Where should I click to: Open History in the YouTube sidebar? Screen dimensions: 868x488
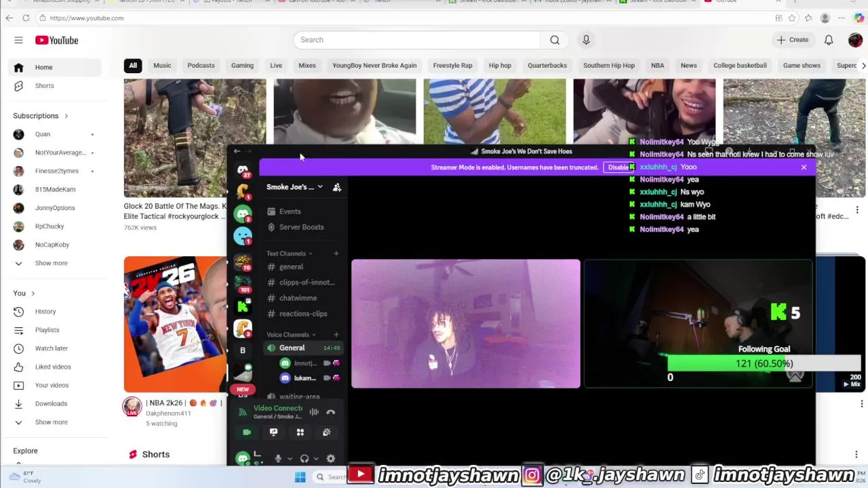coord(45,312)
